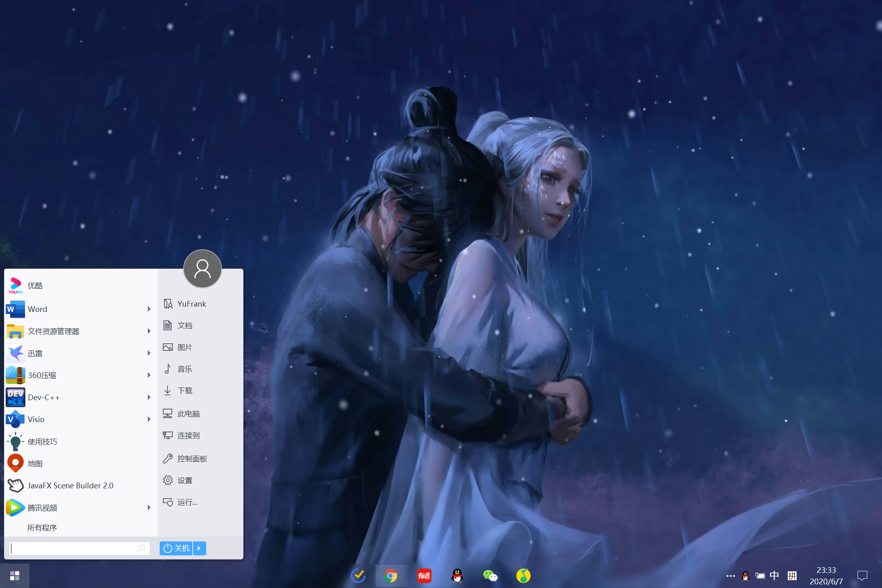The width and height of the screenshot is (882, 588).
Task: Click the 关机 shutdown button
Action: tap(176, 548)
